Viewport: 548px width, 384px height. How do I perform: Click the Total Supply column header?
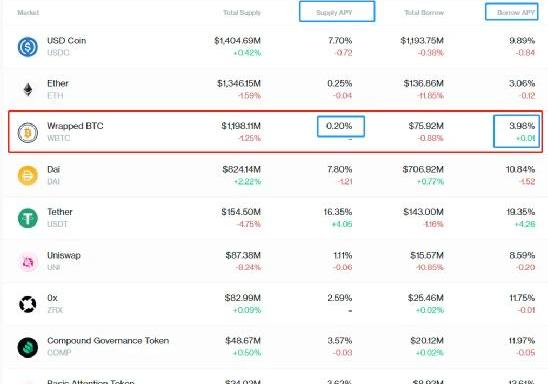pyautogui.click(x=242, y=13)
